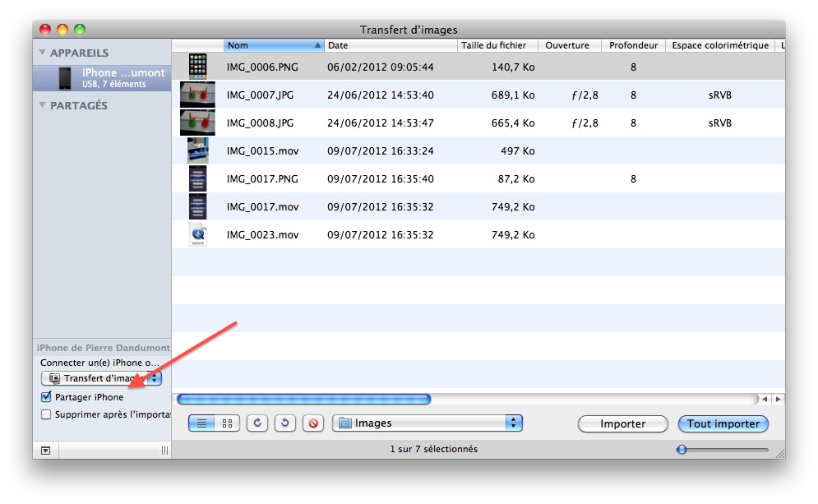
Task: Adjust the thumbnail size slider
Action: [x=681, y=450]
